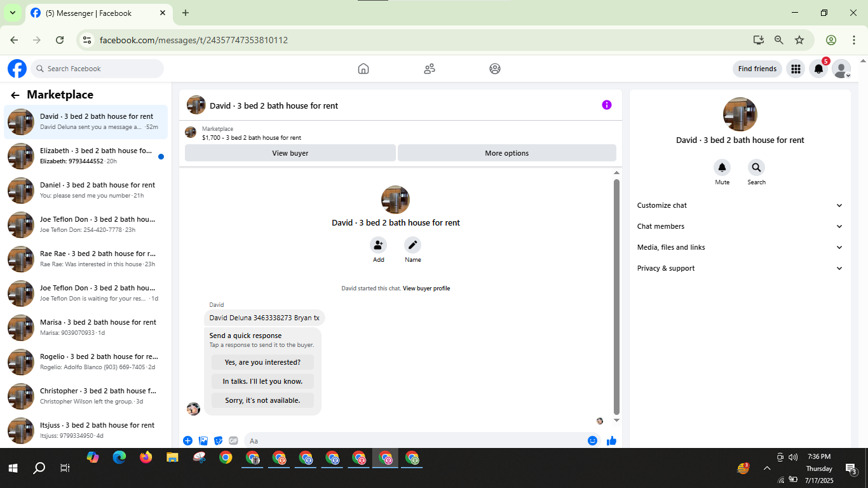Open the Groups icon in top navigation
Viewport: 868px width, 488px height.
[495, 69]
